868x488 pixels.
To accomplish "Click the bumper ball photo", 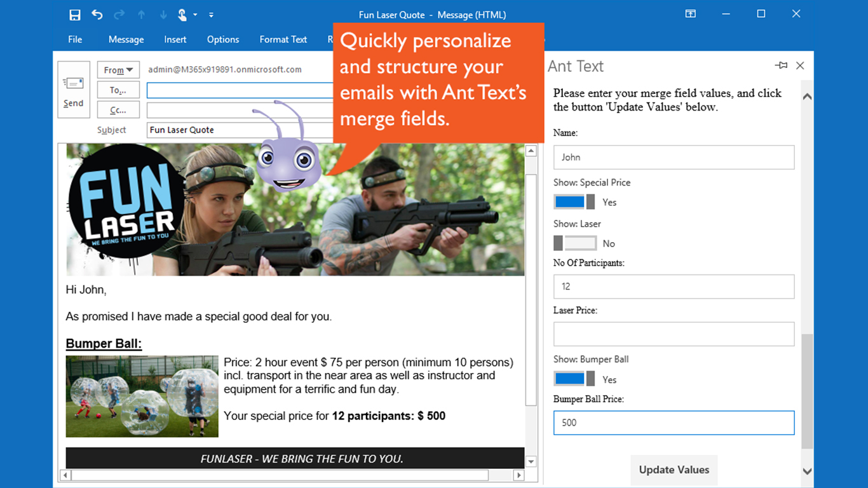I will tap(142, 396).
